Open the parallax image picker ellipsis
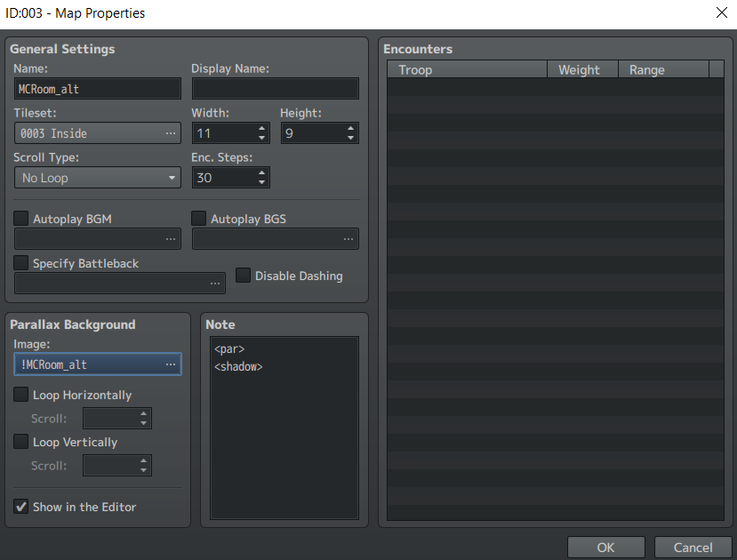This screenshot has width=737, height=560. (170, 364)
